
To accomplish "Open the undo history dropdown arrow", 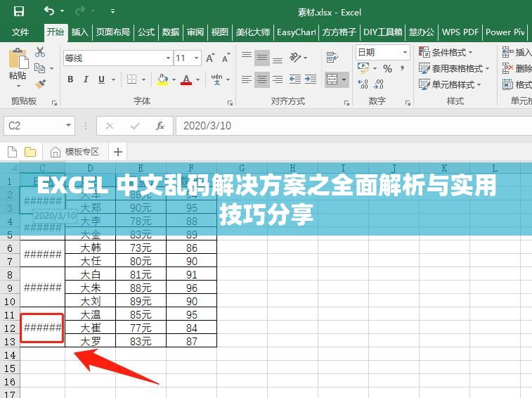I will [x=62, y=11].
